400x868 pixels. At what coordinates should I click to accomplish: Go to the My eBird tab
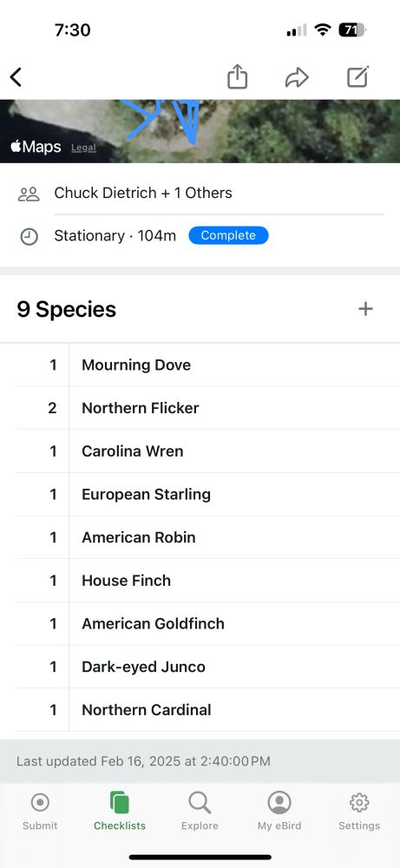click(279, 811)
